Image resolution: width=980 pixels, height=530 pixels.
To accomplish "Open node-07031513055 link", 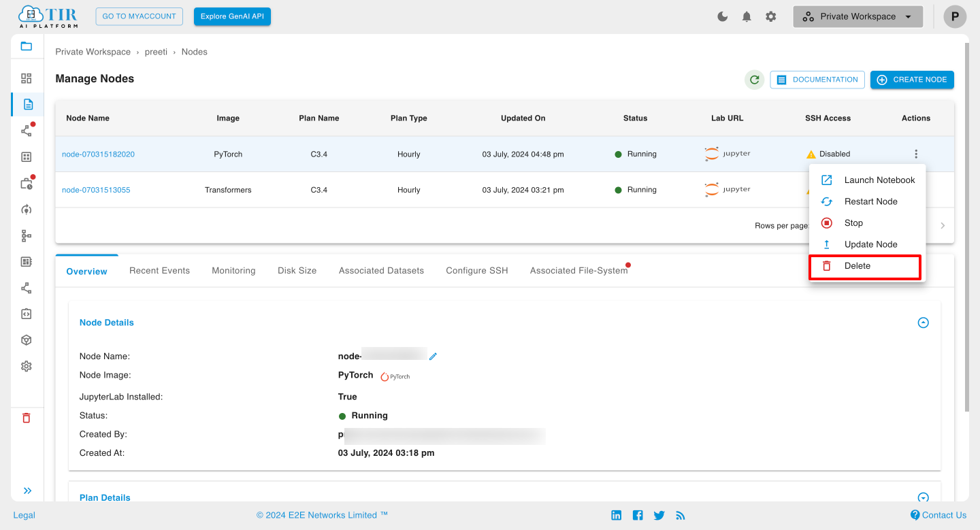I will (x=96, y=190).
